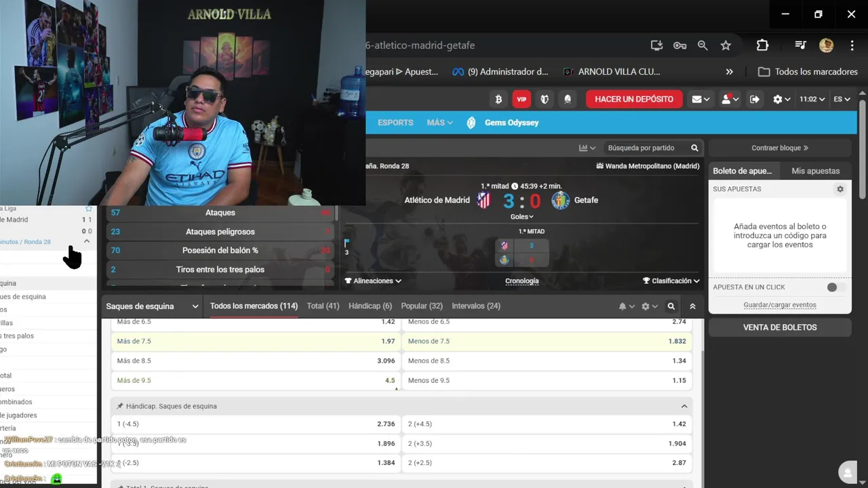Open the ES language dropdown
The height and width of the screenshot is (488, 868).
(x=842, y=99)
